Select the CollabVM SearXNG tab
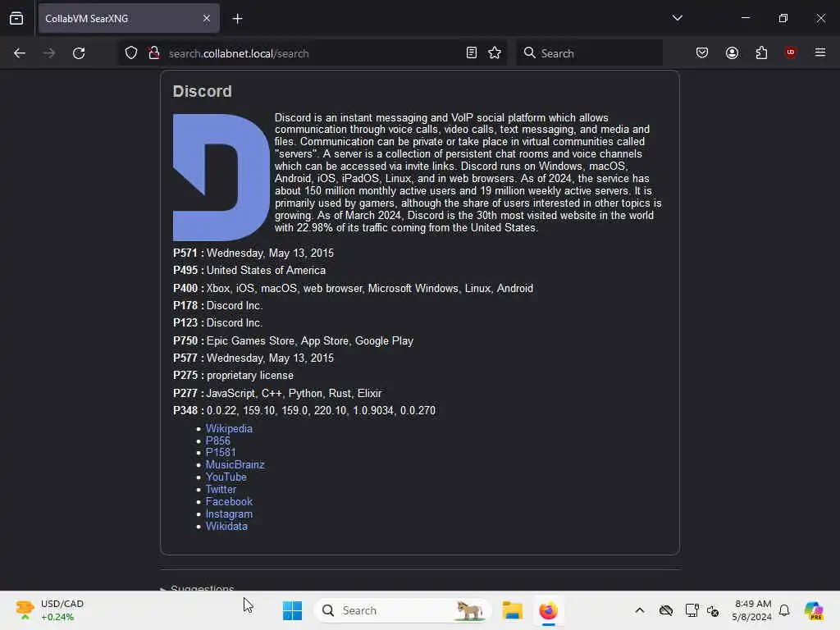The height and width of the screenshot is (630, 840). [x=129, y=18]
